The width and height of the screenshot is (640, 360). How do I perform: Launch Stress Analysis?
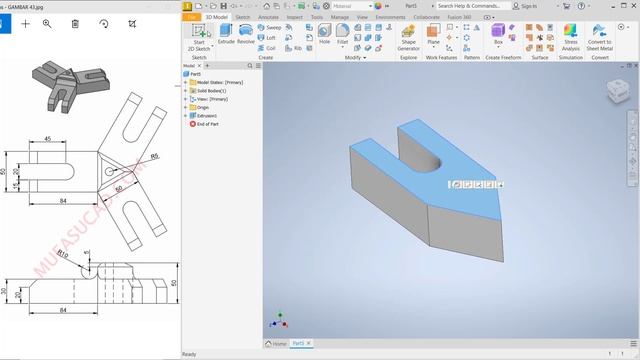571,38
